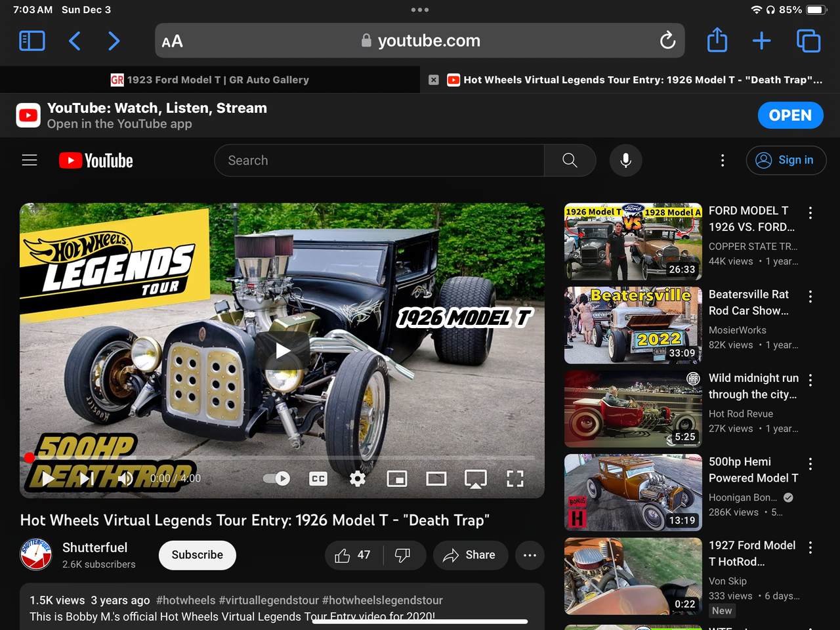
Task: Click the AirPlay icon in player
Action: 476,478
